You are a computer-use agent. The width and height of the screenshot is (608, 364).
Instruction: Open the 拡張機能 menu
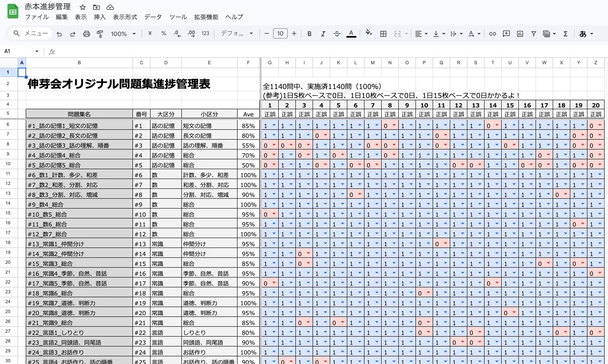(x=206, y=17)
